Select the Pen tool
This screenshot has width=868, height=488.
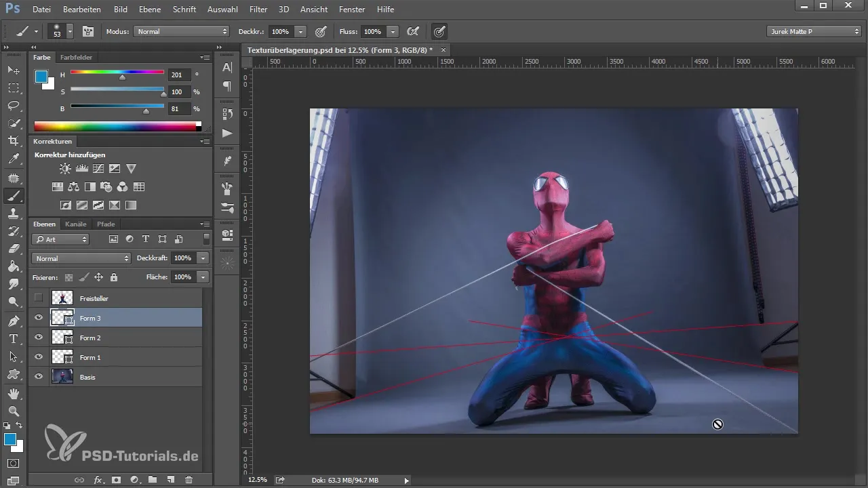(x=14, y=321)
